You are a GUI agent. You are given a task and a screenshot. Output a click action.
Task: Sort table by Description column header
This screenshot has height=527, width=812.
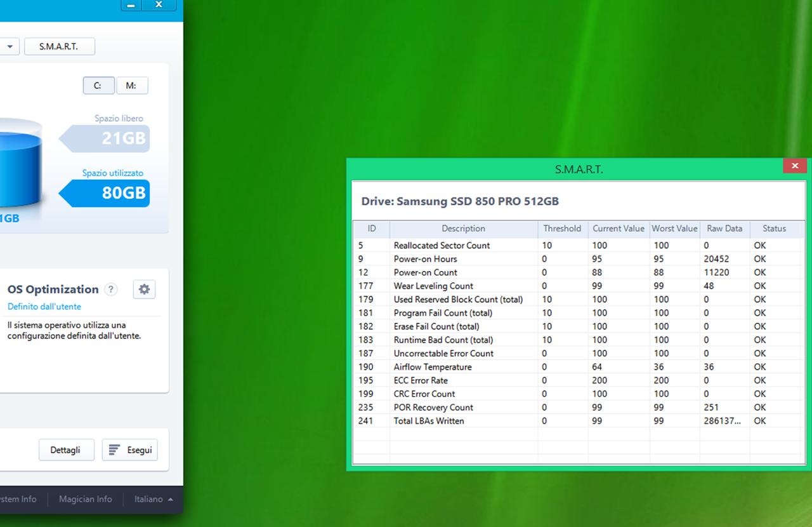(x=463, y=229)
